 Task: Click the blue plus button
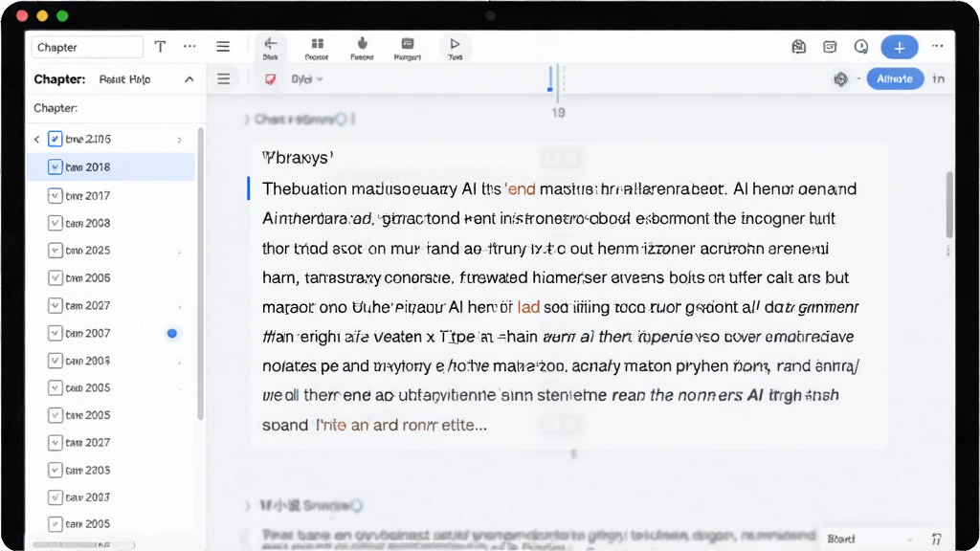900,48
